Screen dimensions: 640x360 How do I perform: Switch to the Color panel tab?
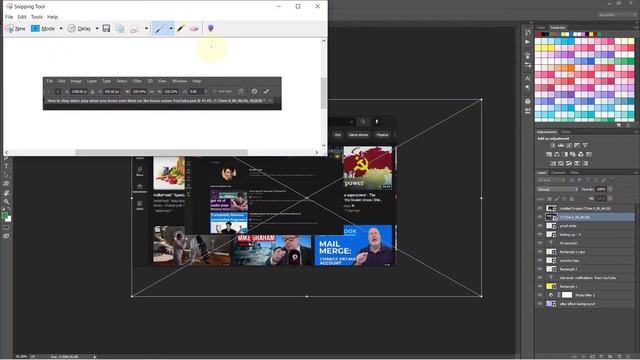[x=541, y=27]
